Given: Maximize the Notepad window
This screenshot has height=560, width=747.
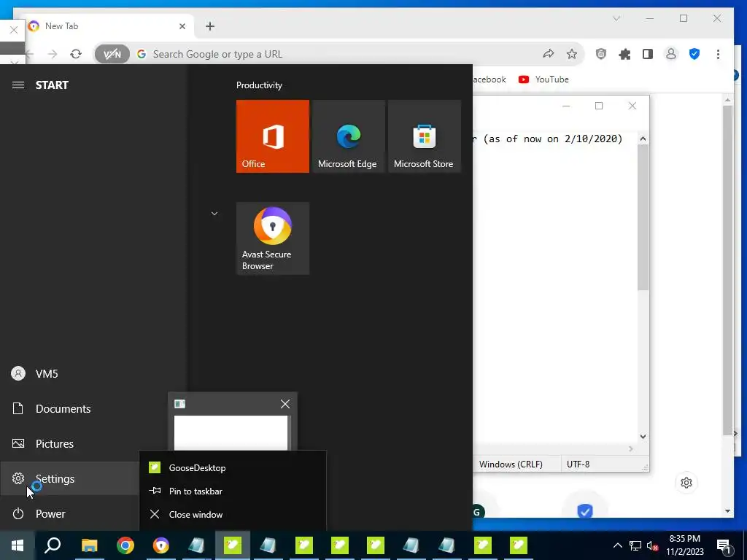Looking at the screenshot, I should tap(599, 106).
